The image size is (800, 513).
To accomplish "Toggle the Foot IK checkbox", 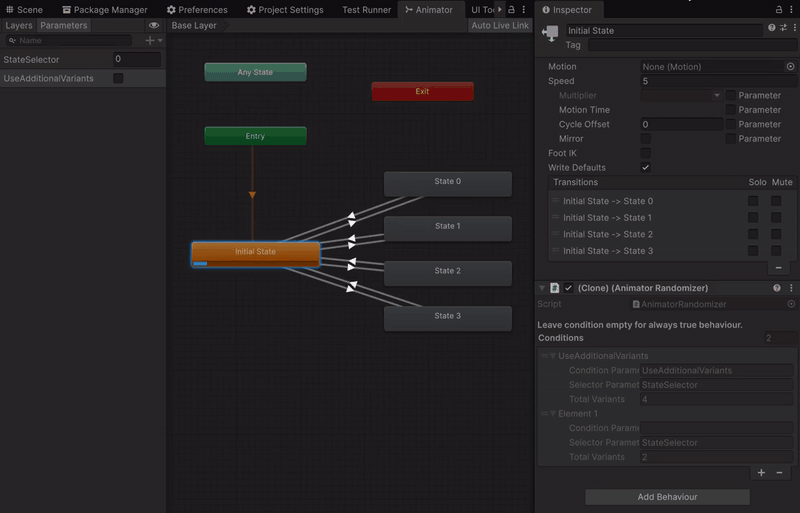I will click(x=645, y=153).
